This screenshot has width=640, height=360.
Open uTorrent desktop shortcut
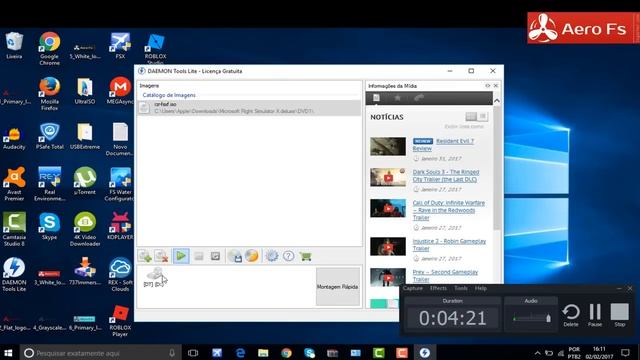(85, 181)
